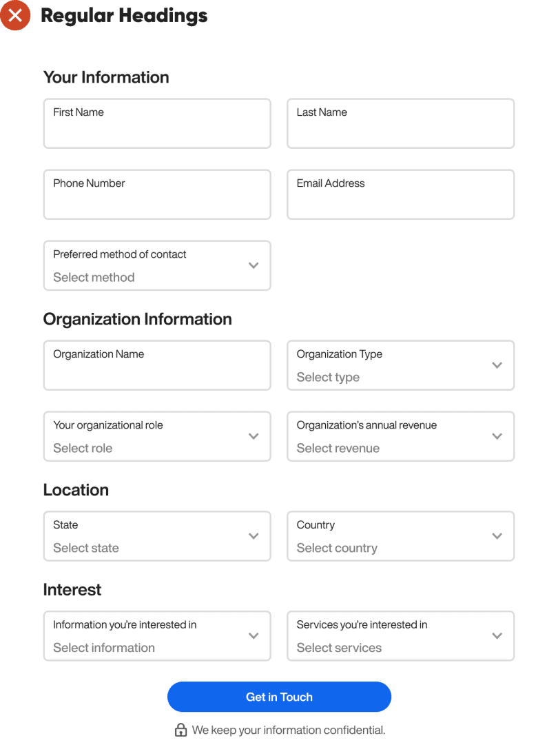558x756 pixels.
Task: Expand the Select method placeholder dropdown
Action: (x=157, y=265)
